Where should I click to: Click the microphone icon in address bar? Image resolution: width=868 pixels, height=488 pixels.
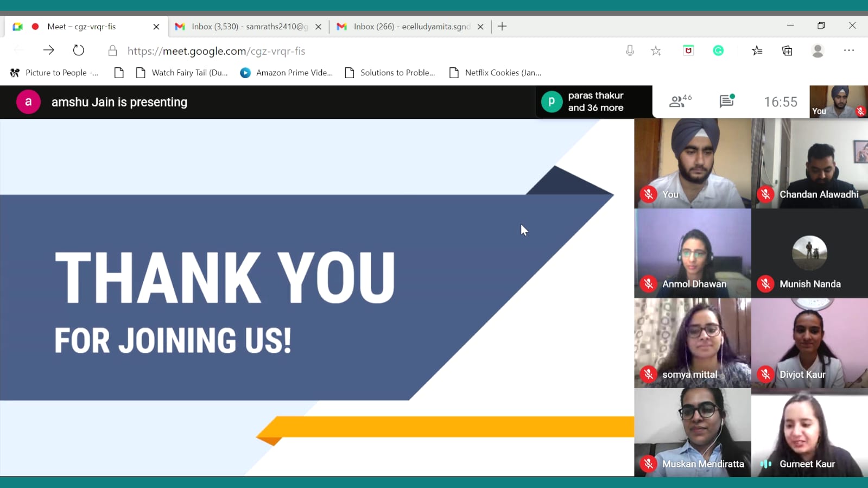tap(630, 50)
